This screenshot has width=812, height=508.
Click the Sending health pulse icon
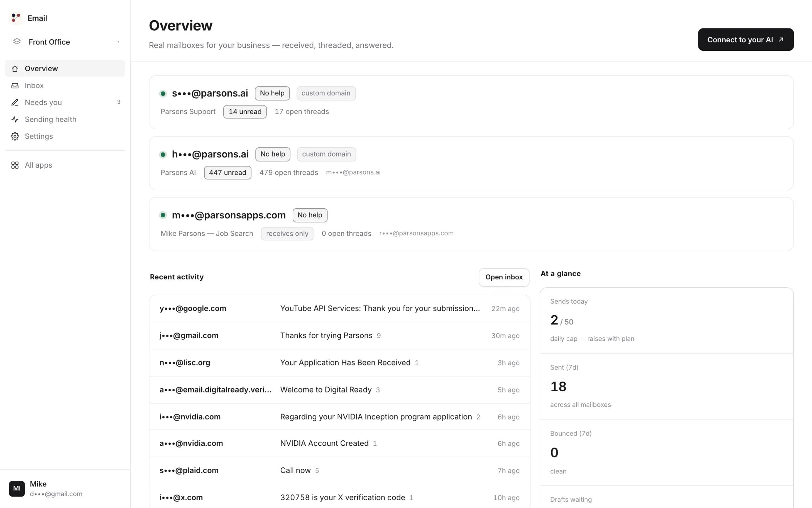[15, 119]
